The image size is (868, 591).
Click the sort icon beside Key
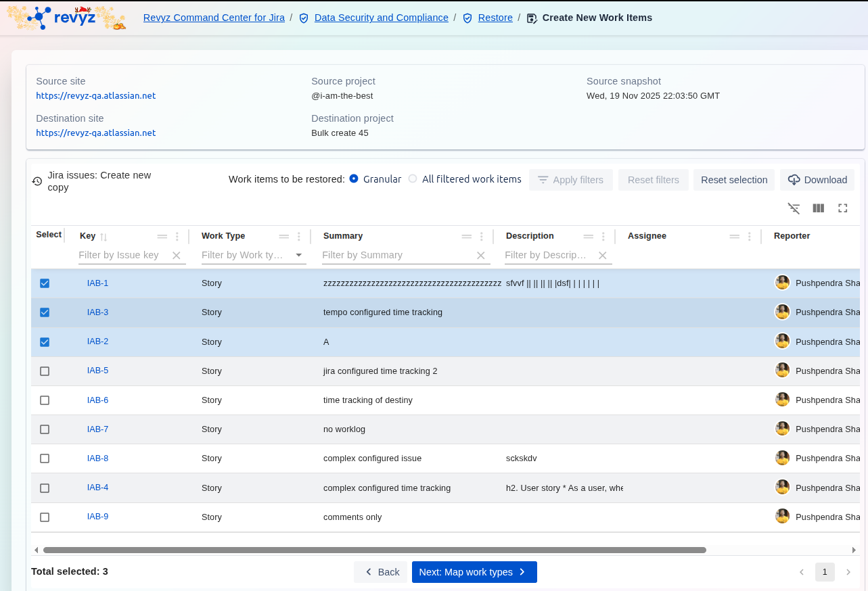(104, 237)
